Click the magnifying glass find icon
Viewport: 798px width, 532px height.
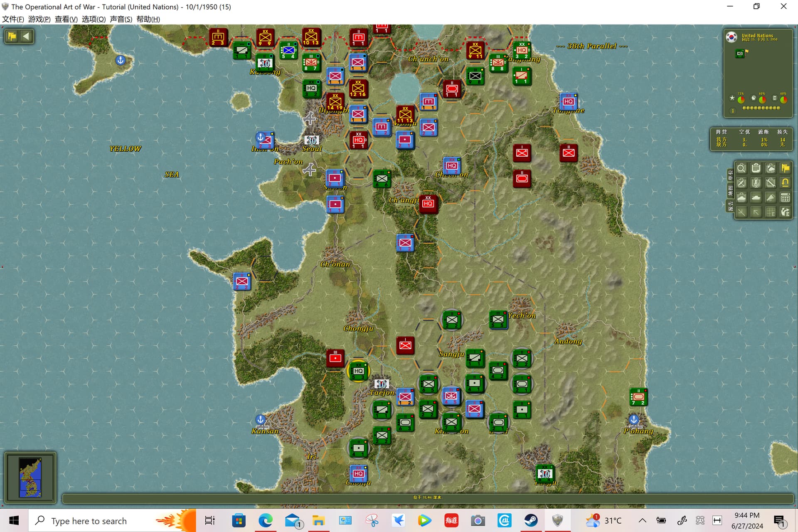point(741,168)
